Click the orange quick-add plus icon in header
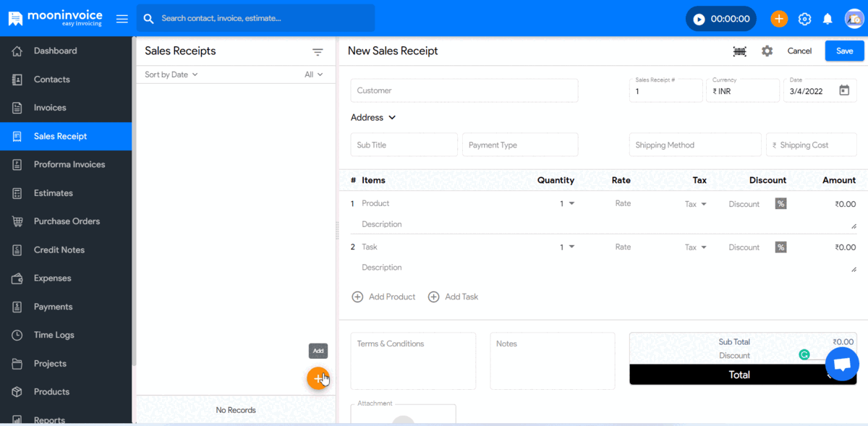This screenshot has width=868, height=426. coord(779,19)
